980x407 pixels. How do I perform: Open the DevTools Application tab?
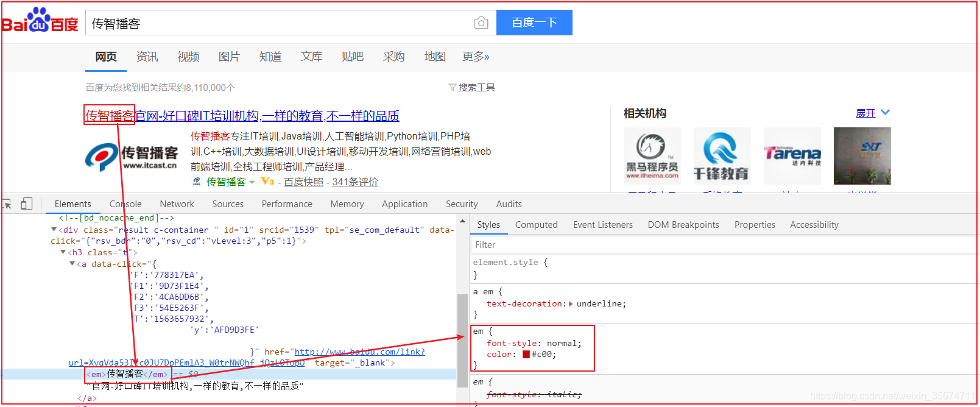click(x=405, y=204)
